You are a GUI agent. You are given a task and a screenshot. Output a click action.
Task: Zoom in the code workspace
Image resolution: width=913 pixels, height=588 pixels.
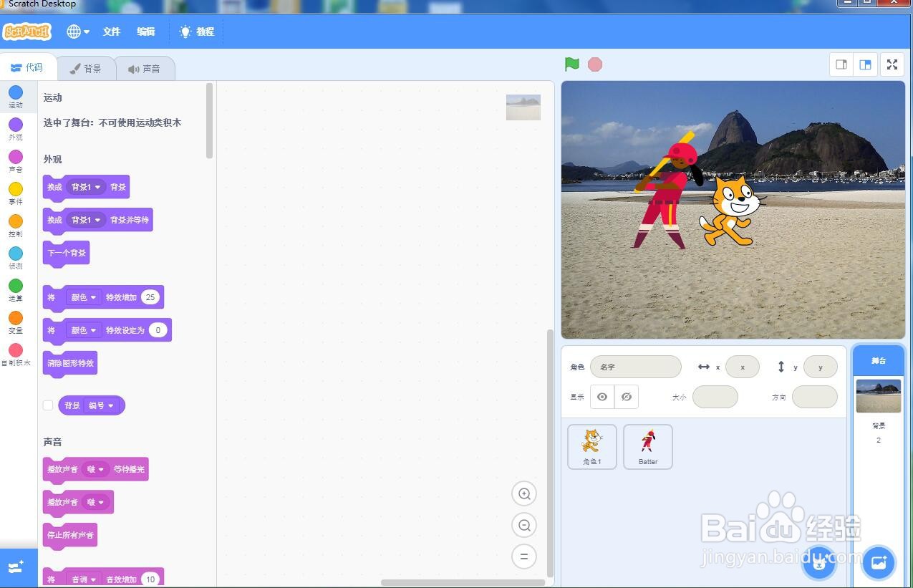pyautogui.click(x=524, y=493)
